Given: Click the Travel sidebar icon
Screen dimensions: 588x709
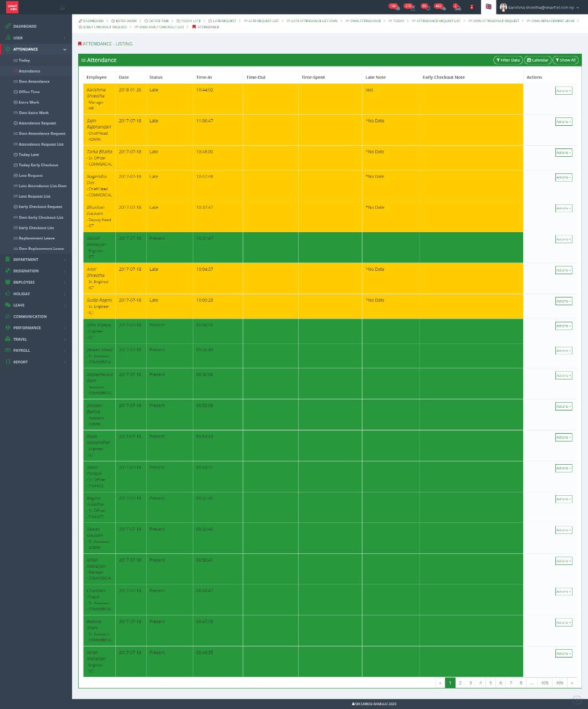Looking at the screenshot, I should coord(8,339).
